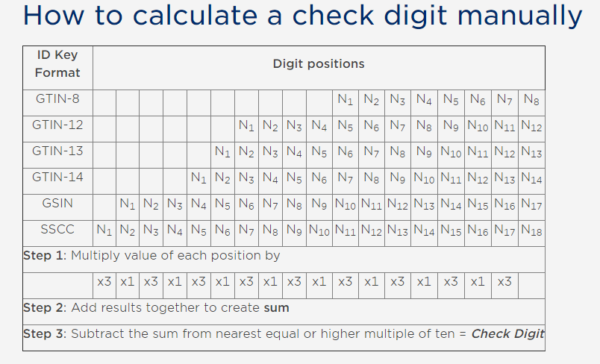This screenshot has height=364, width=600.
Task: Click the N1 cell in the GTIN-14 row
Action: (199, 178)
